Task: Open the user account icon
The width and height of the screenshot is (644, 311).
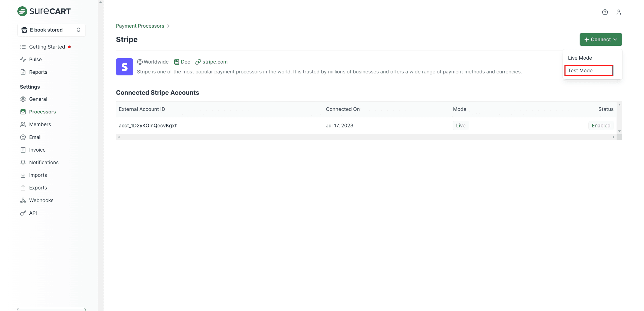Action: (x=618, y=12)
